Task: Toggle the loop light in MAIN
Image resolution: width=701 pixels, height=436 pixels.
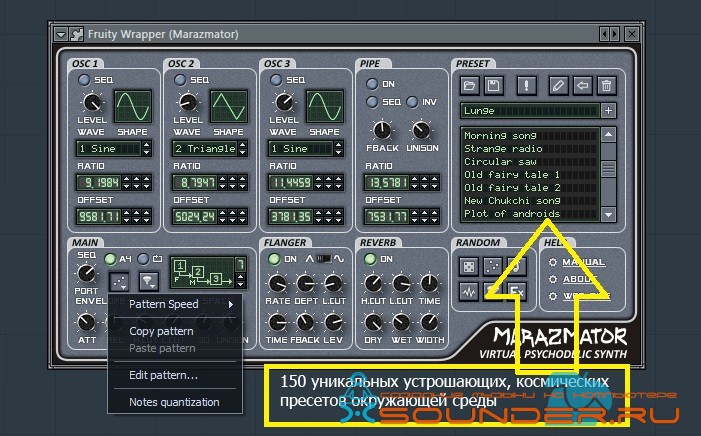Action: [x=143, y=259]
